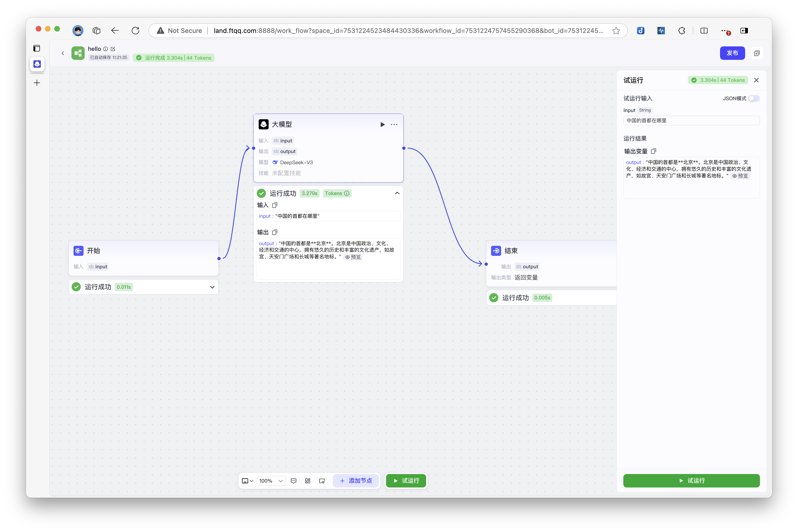This screenshot has height=532, width=798.
Task: Click the blue J extension icon
Action: (640, 31)
